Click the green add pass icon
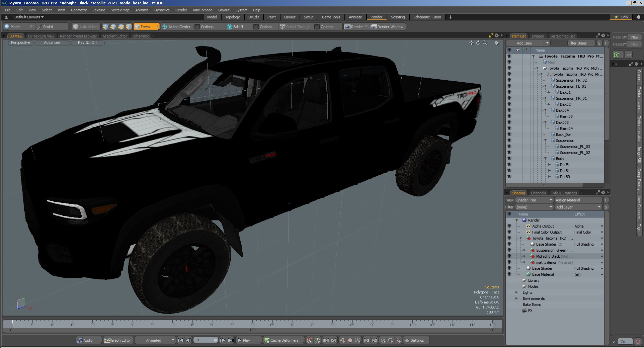The height and width of the screenshot is (348, 644). pos(618,55)
